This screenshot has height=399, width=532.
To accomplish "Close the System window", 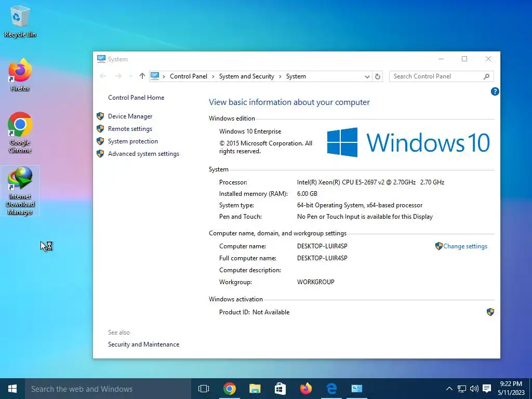I will click(x=488, y=59).
